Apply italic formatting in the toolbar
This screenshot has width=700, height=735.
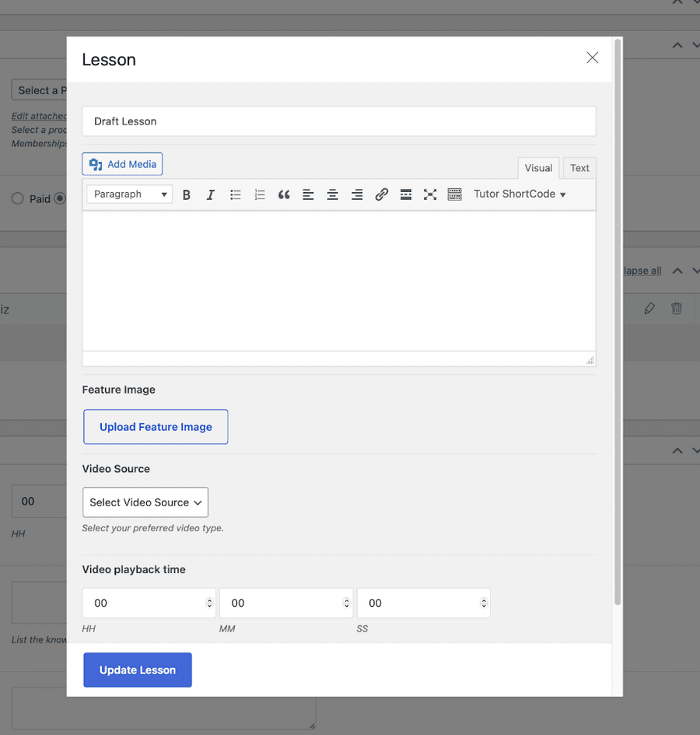click(210, 194)
